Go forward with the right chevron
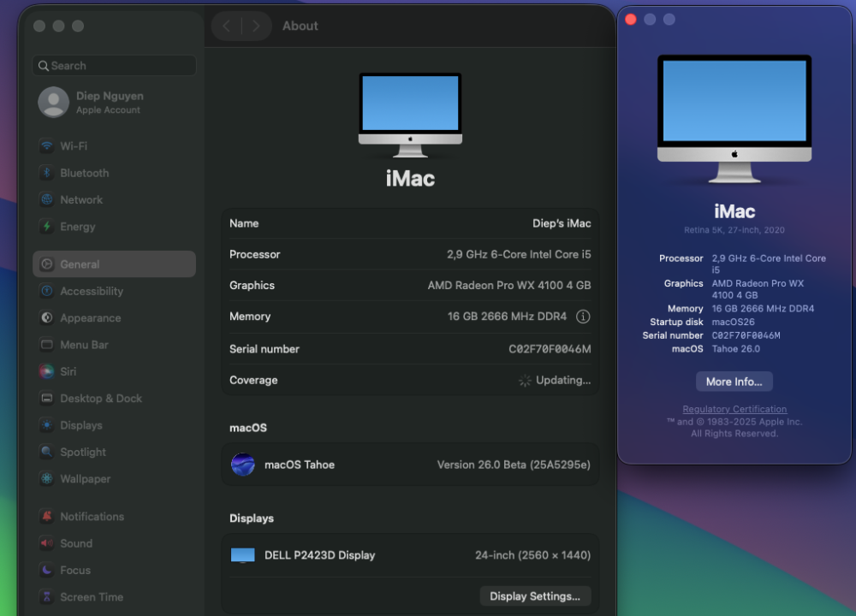 pos(255,26)
